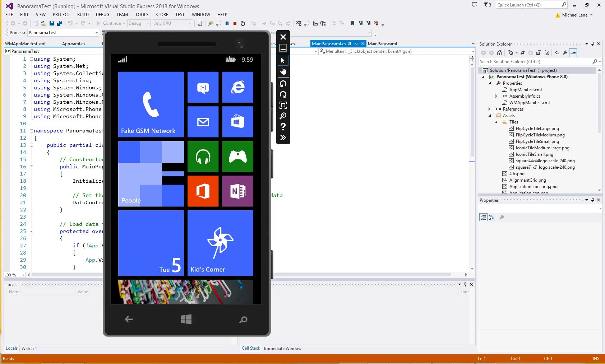
Task: Expand the References node
Action: pyautogui.click(x=490, y=109)
